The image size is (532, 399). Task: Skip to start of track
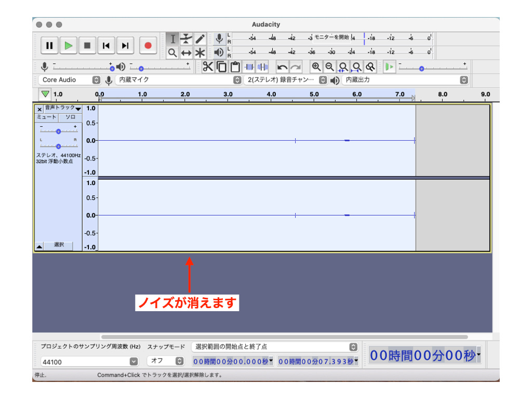tap(106, 46)
